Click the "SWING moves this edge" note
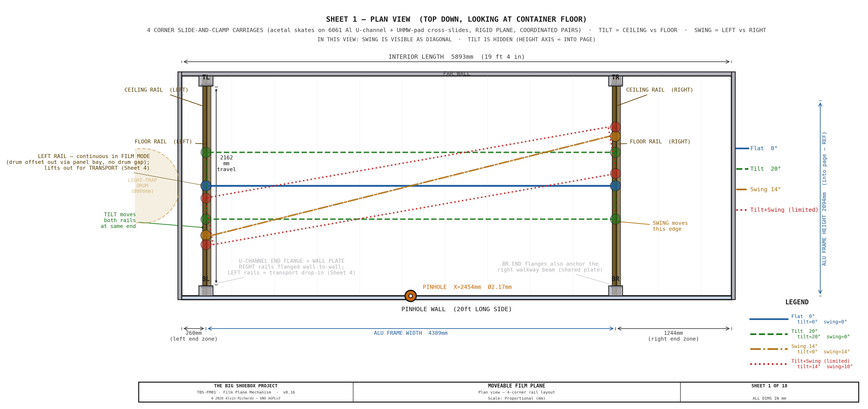 [x=670, y=226]
